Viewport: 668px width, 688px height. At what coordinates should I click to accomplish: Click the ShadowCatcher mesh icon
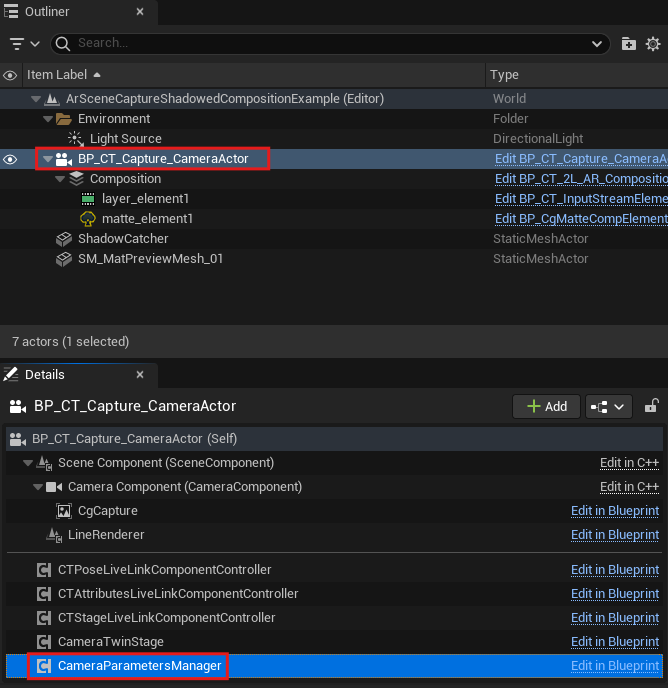point(64,239)
